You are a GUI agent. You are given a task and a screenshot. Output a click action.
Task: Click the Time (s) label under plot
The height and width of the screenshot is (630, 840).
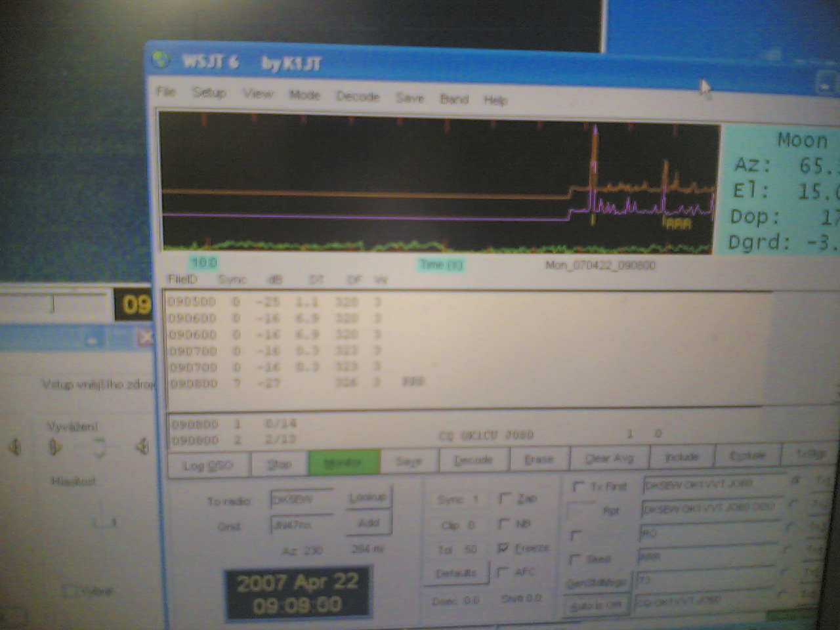click(442, 264)
